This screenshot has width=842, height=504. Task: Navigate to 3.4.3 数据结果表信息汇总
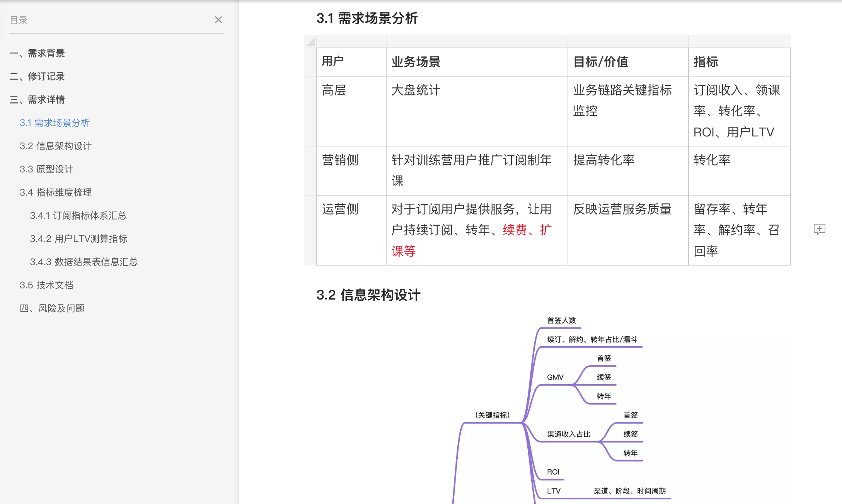click(84, 262)
